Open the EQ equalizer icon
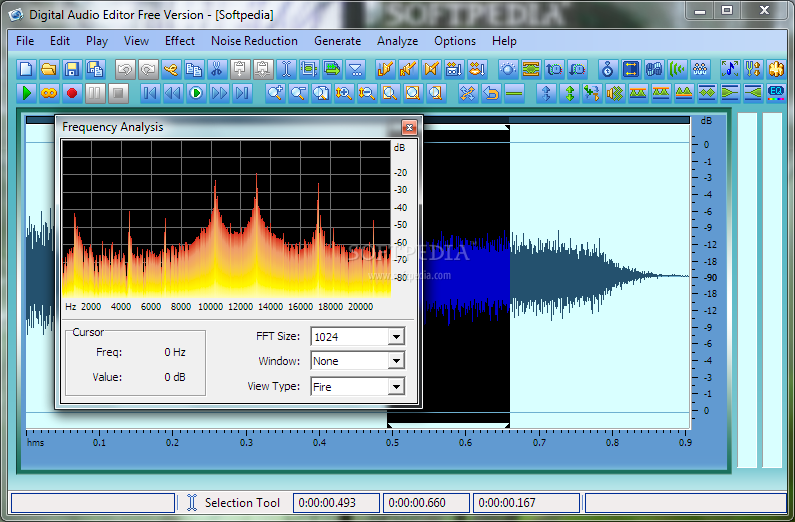795x522 pixels. 776,93
